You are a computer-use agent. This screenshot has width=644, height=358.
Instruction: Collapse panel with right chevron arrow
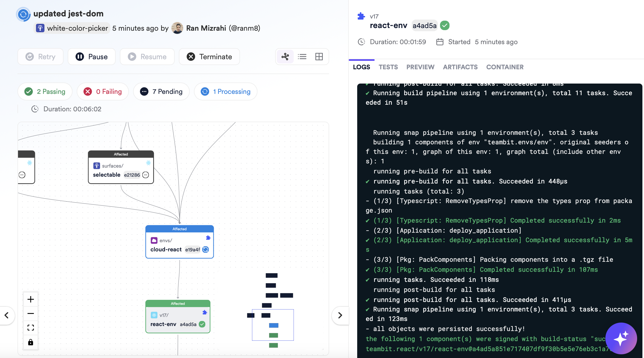340,315
